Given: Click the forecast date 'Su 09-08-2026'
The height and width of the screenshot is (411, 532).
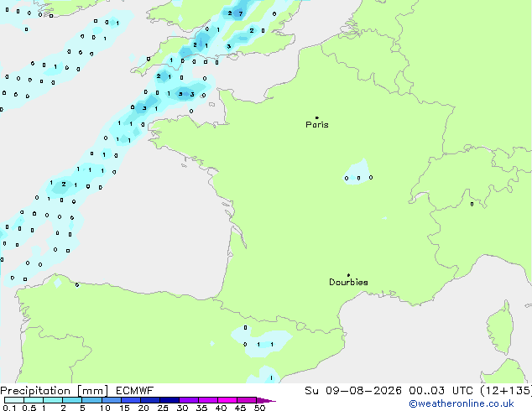Looking at the screenshot, I should (x=353, y=391).
